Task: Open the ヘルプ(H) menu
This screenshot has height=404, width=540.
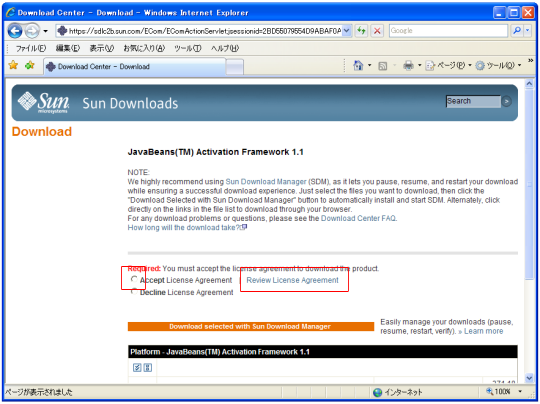Action: 225,48
